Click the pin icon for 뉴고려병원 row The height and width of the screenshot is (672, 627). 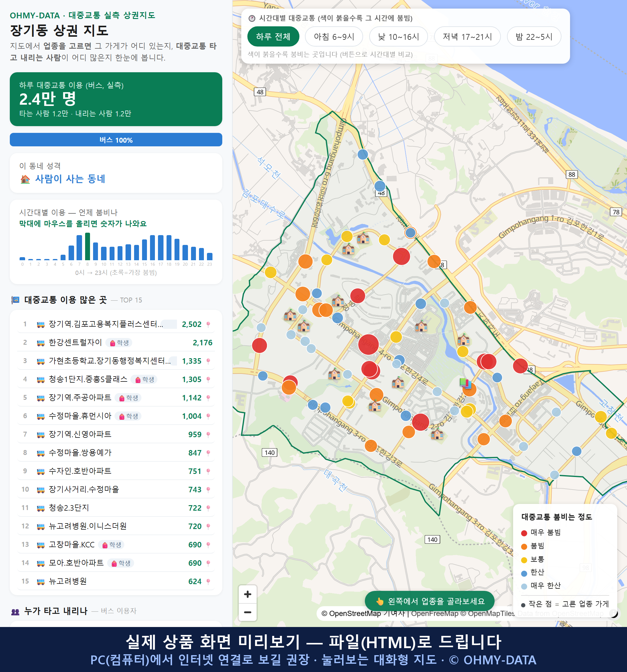pos(208,581)
